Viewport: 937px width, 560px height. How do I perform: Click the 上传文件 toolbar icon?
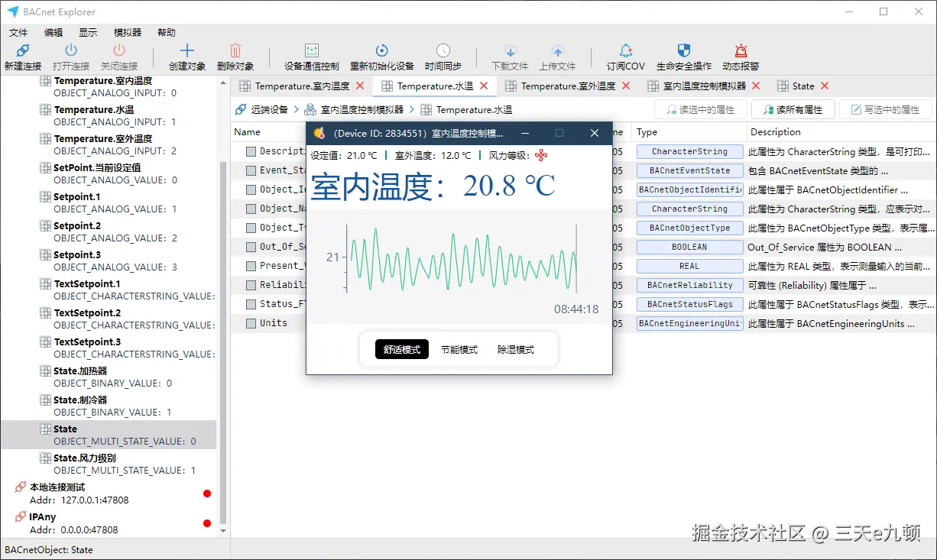point(557,51)
